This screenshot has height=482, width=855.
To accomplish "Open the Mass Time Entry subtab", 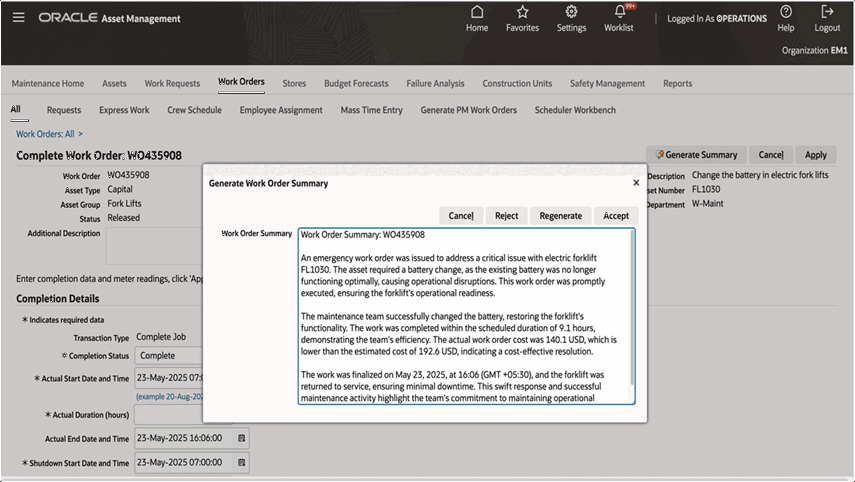I will tap(371, 110).
